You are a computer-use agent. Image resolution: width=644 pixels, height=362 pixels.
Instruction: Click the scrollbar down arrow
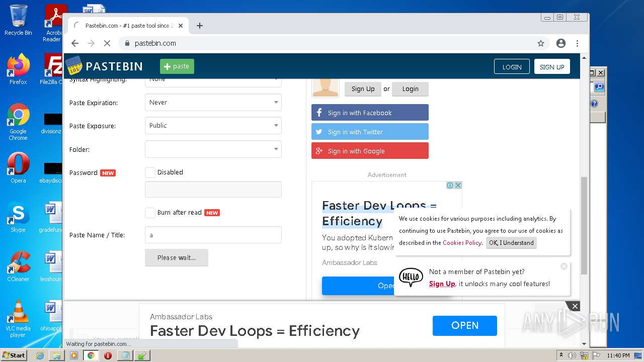point(584,344)
